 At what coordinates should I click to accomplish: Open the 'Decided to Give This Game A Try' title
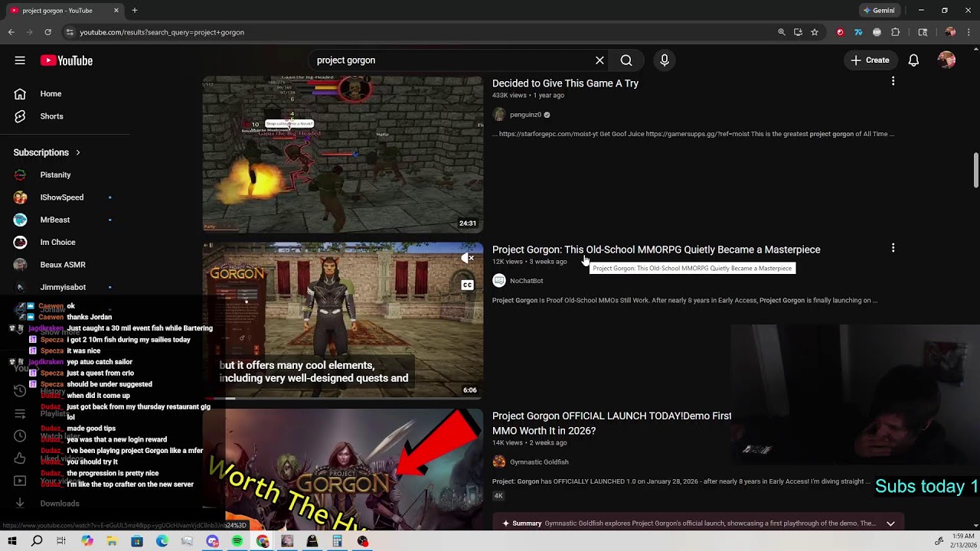tap(565, 83)
